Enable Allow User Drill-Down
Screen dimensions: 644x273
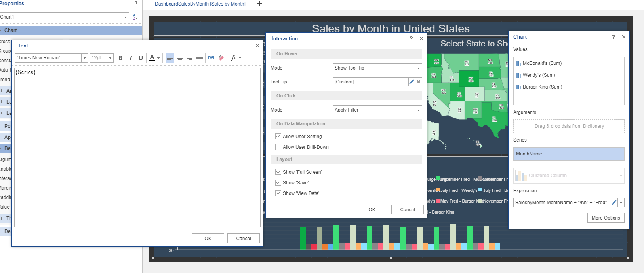278,147
